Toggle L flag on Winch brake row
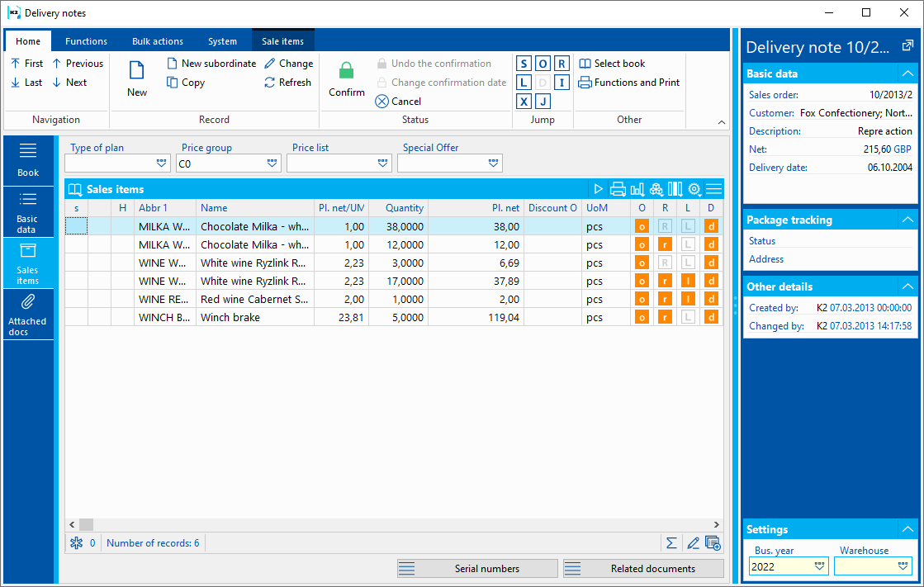Screen dimensions: 924x587 coord(688,317)
